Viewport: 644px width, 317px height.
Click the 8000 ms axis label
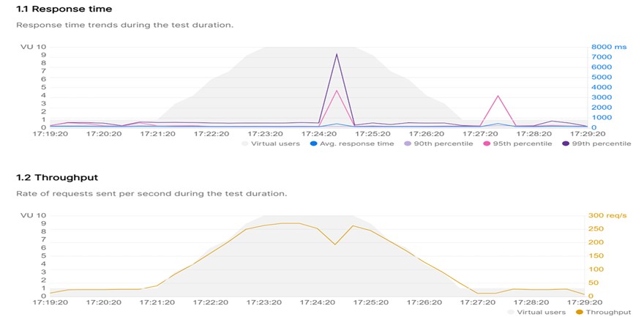[x=609, y=47]
